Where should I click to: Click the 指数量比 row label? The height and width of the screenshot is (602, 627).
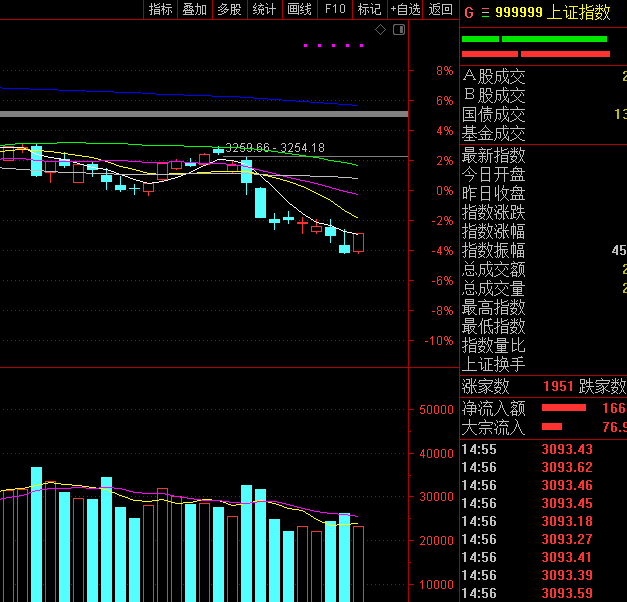493,346
